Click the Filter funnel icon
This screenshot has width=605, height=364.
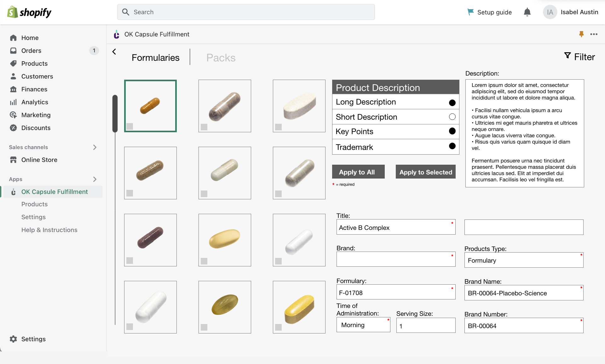(x=568, y=56)
